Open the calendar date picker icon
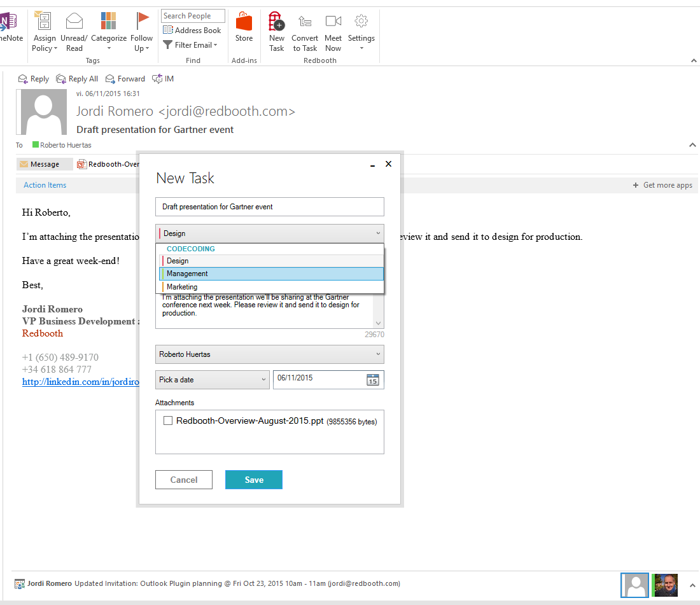The height and width of the screenshot is (605, 700). point(373,380)
